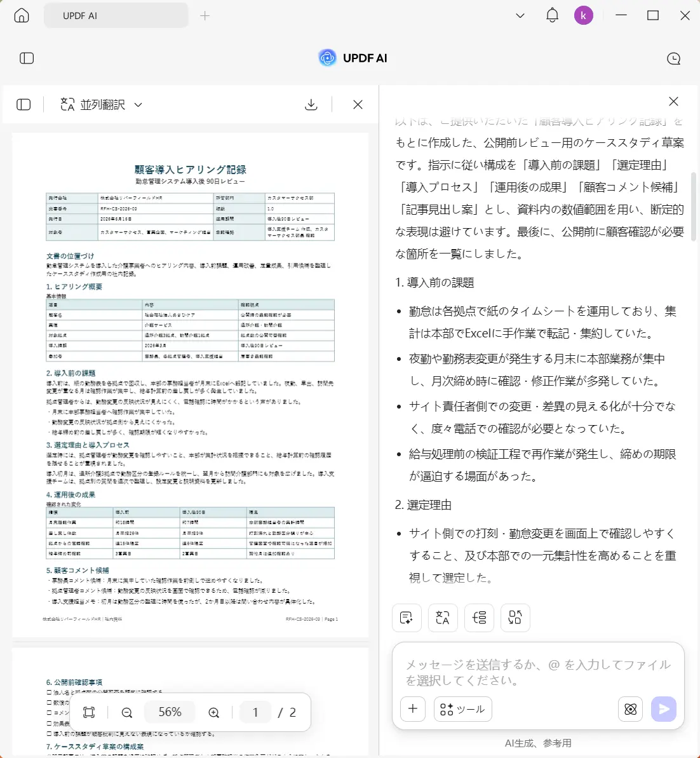Open the 並列翻訳 mode dropdown
The height and width of the screenshot is (758, 700).
[x=101, y=104]
